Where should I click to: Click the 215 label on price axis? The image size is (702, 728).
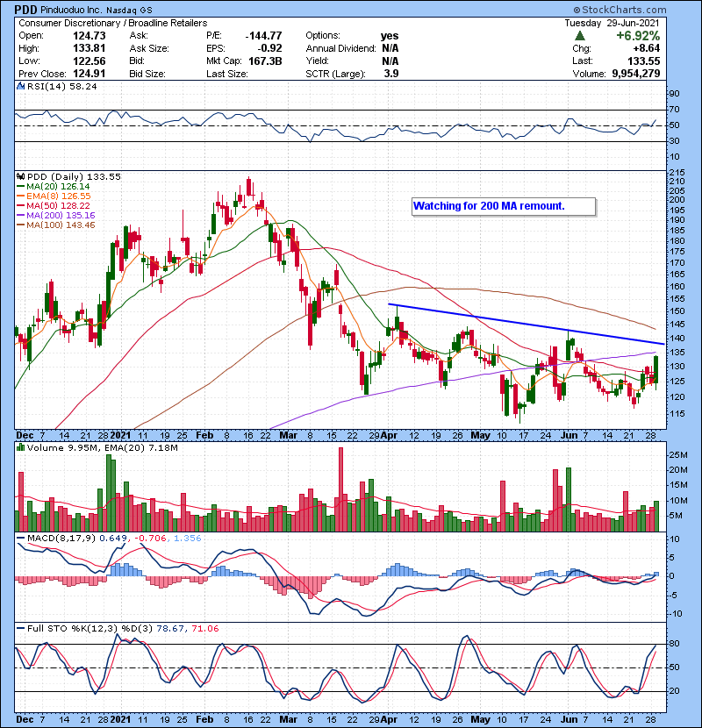click(677, 173)
